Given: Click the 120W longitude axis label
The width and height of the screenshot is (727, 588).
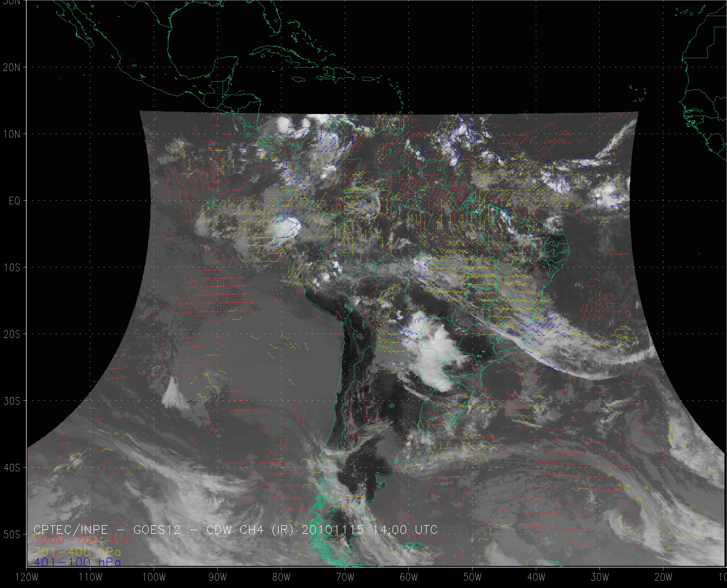Looking at the screenshot, I should [27, 577].
